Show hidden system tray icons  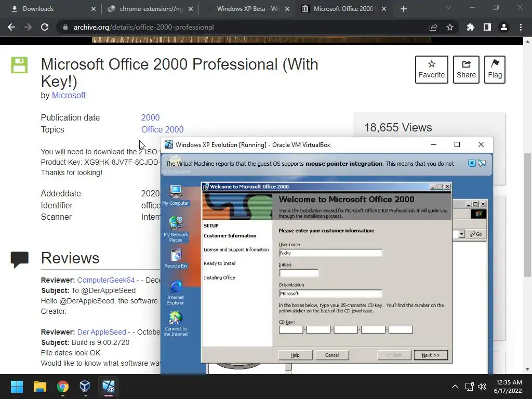(x=455, y=387)
